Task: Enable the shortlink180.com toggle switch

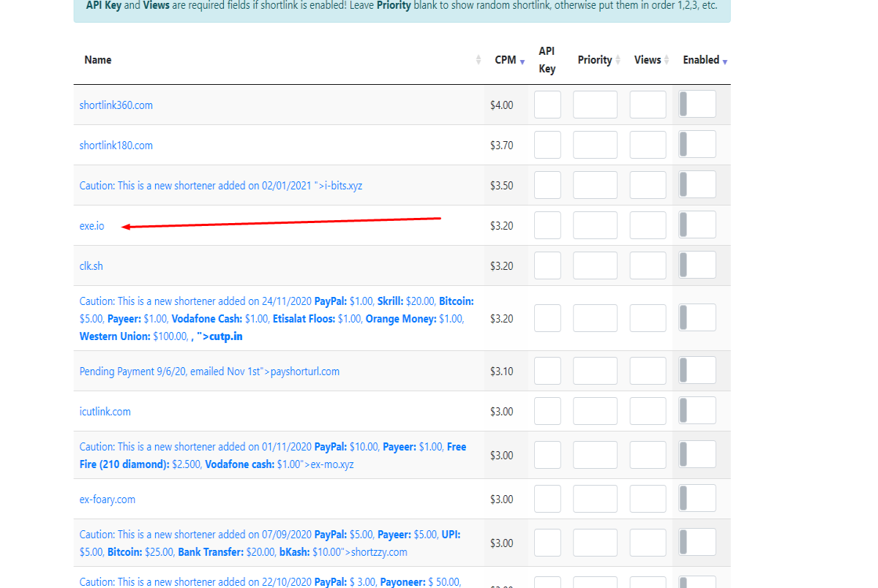Action: click(697, 145)
